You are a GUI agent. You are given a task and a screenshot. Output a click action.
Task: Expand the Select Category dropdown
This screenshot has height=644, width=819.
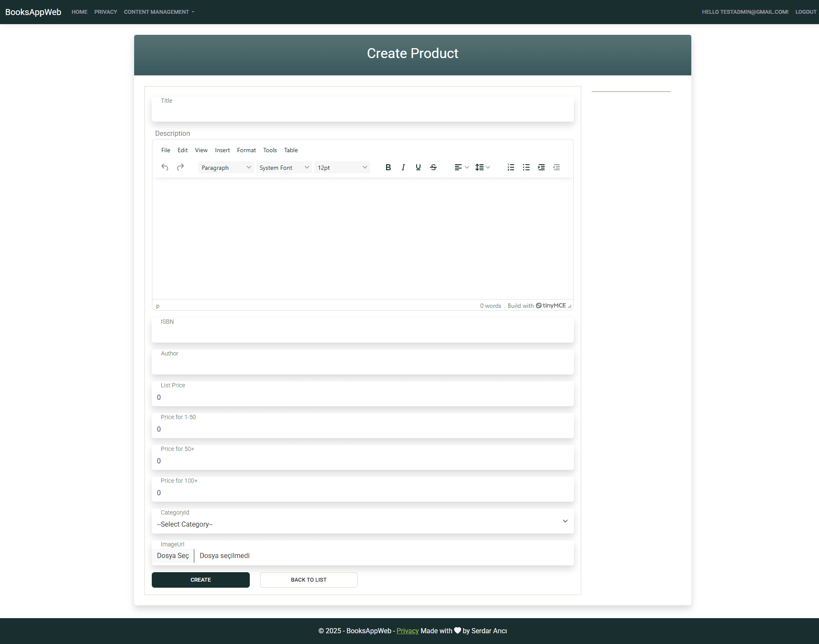click(x=363, y=521)
